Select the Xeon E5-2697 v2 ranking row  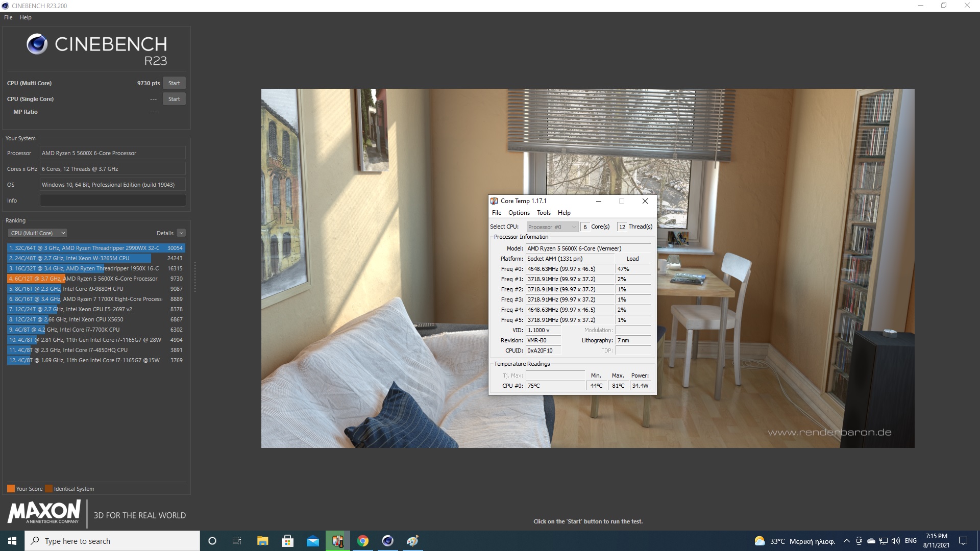(96, 309)
